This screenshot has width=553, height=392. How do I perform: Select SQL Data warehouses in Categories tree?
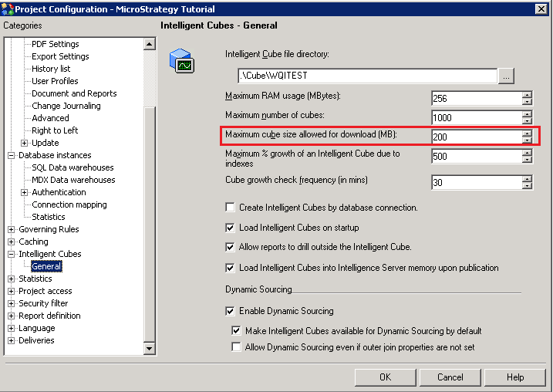pos(72,167)
